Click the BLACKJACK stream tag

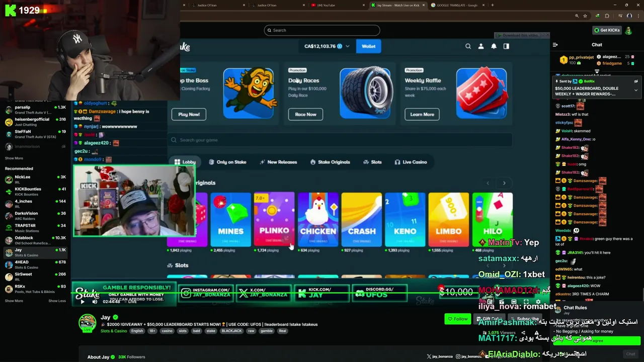pyautogui.click(x=231, y=331)
